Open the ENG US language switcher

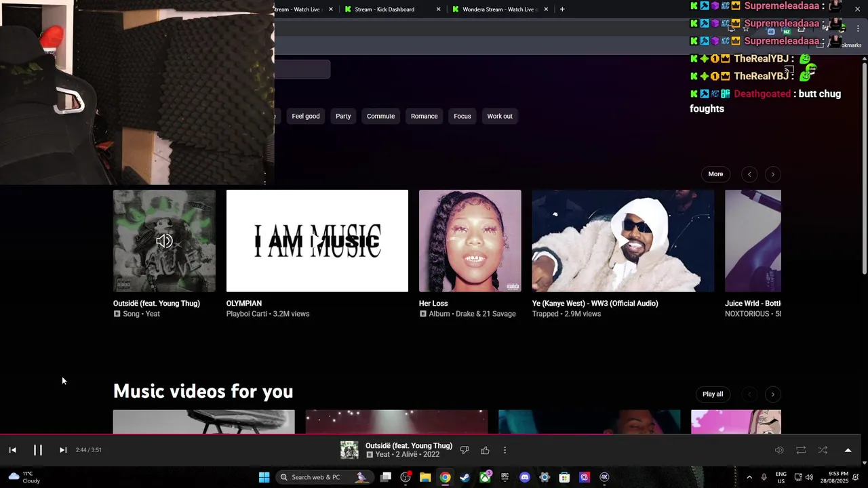tap(781, 477)
